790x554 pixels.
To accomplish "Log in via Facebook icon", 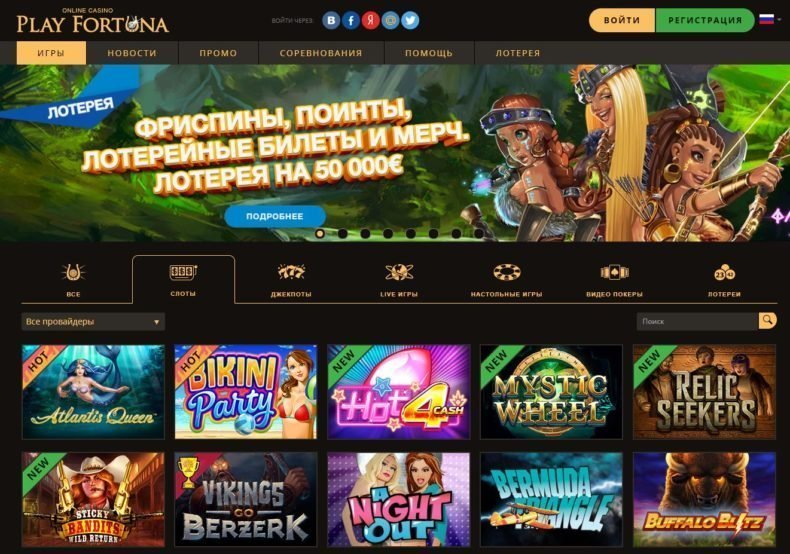I will click(x=351, y=21).
